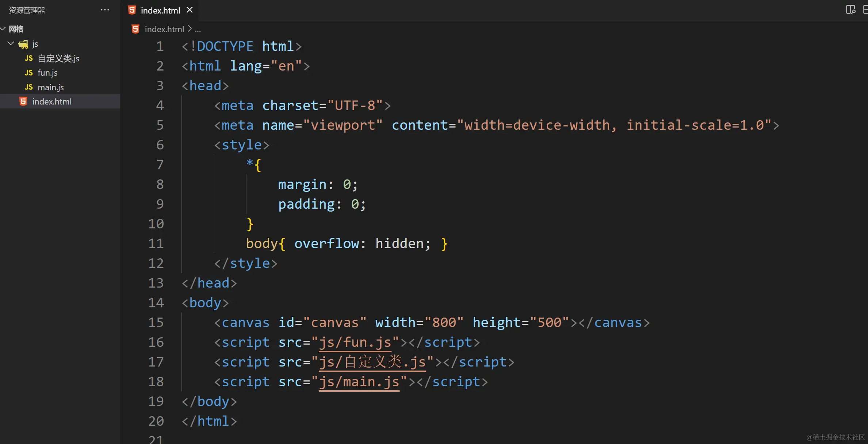Select the index.html editor tab
The width and height of the screenshot is (868, 444).
[x=160, y=11]
